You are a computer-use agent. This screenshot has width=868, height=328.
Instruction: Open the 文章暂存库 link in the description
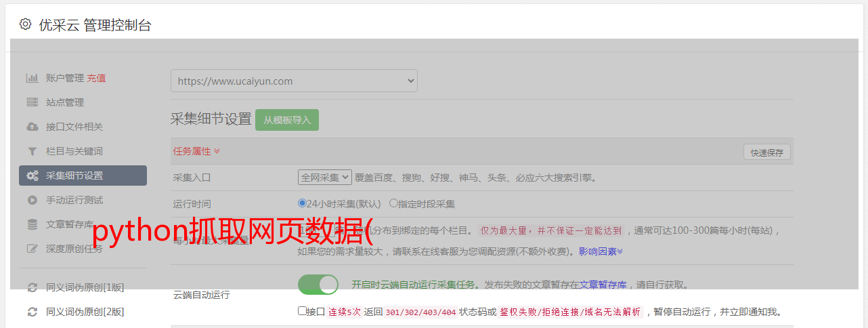pos(603,285)
